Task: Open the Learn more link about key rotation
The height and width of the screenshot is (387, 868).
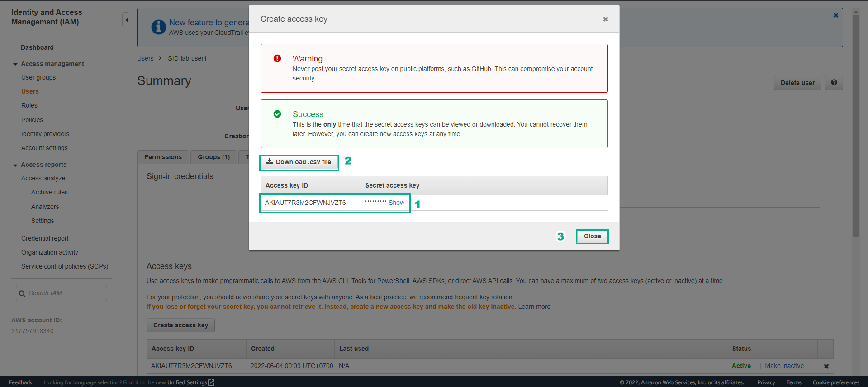Action: coord(534,307)
